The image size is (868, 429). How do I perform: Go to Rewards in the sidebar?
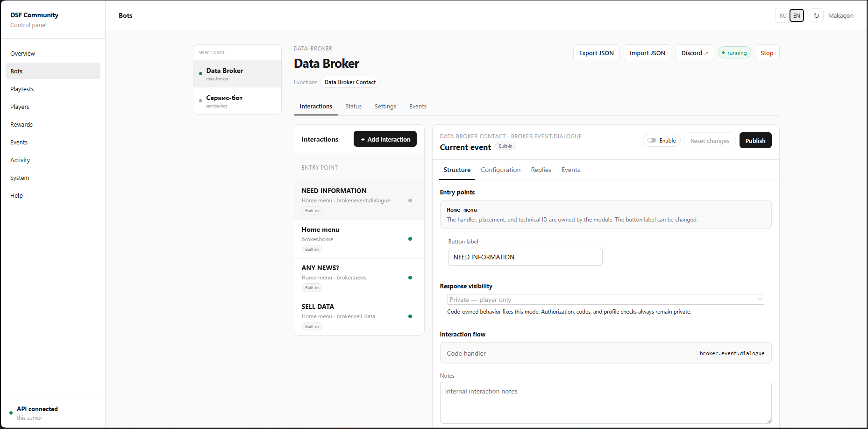point(53,124)
